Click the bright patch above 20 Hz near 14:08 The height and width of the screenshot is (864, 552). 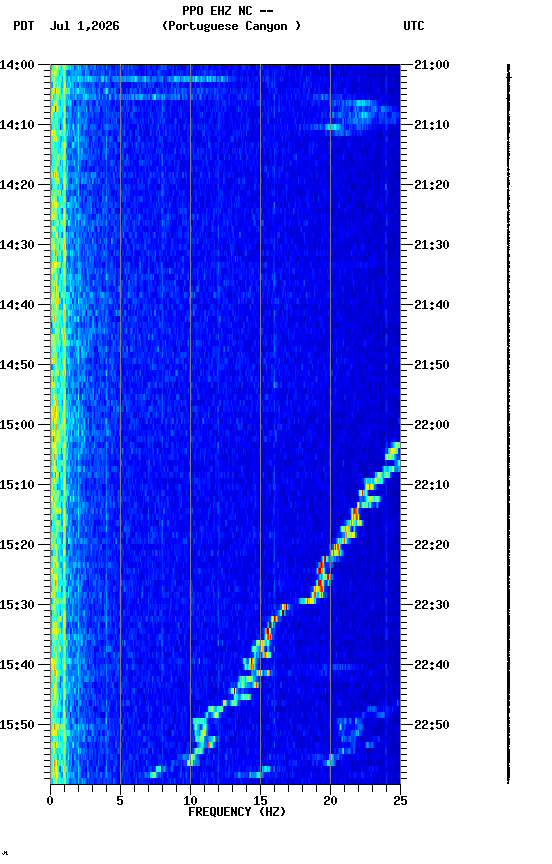point(364,113)
